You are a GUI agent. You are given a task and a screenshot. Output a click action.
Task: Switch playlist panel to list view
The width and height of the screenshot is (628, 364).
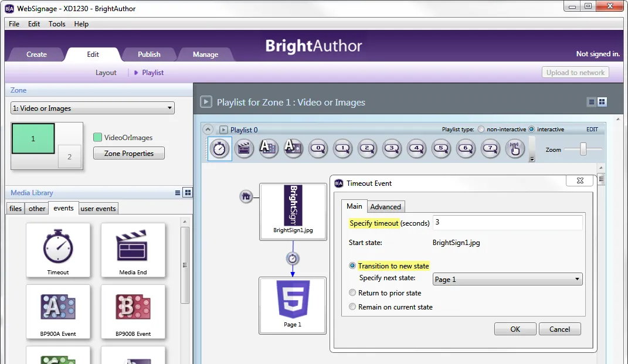tap(591, 102)
